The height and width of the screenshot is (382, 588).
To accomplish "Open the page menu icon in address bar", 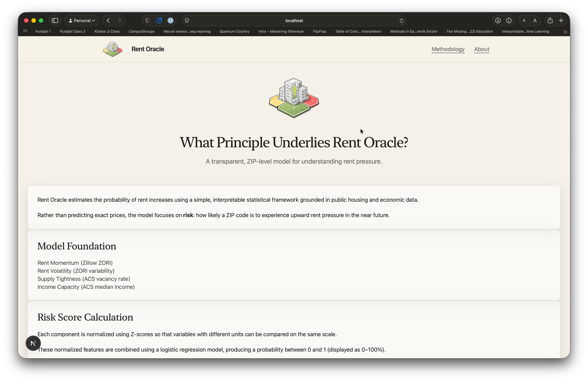I will click(187, 20).
